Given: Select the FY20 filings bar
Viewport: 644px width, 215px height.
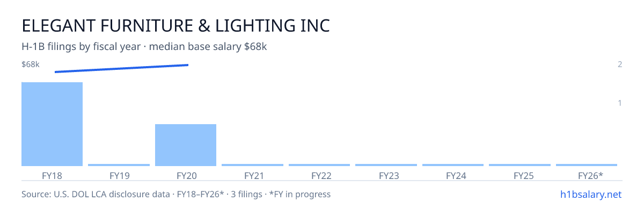Looking at the screenshot, I should [186, 145].
